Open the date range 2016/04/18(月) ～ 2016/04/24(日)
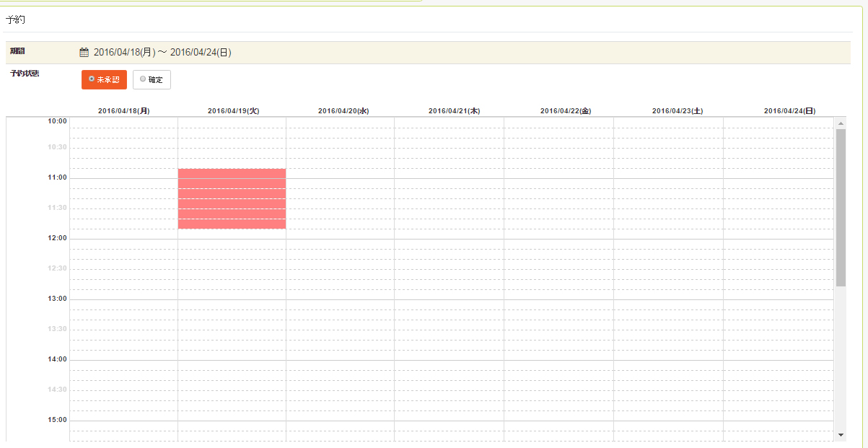Viewport: 868px width, 448px height. coord(162,53)
